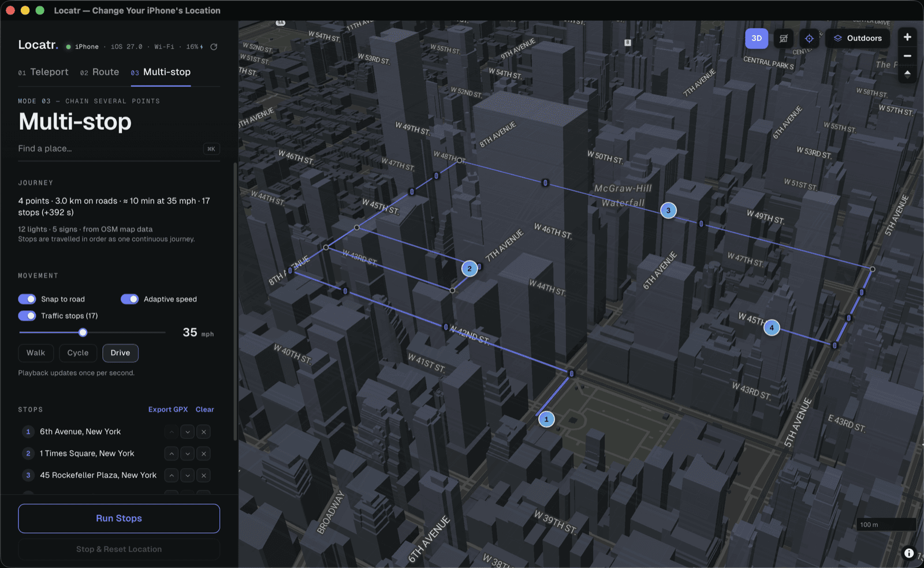This screenshot has height=568, width=924.
Task: Select the 1 Times Square, New York stop
Action: (x=87, y=454)
